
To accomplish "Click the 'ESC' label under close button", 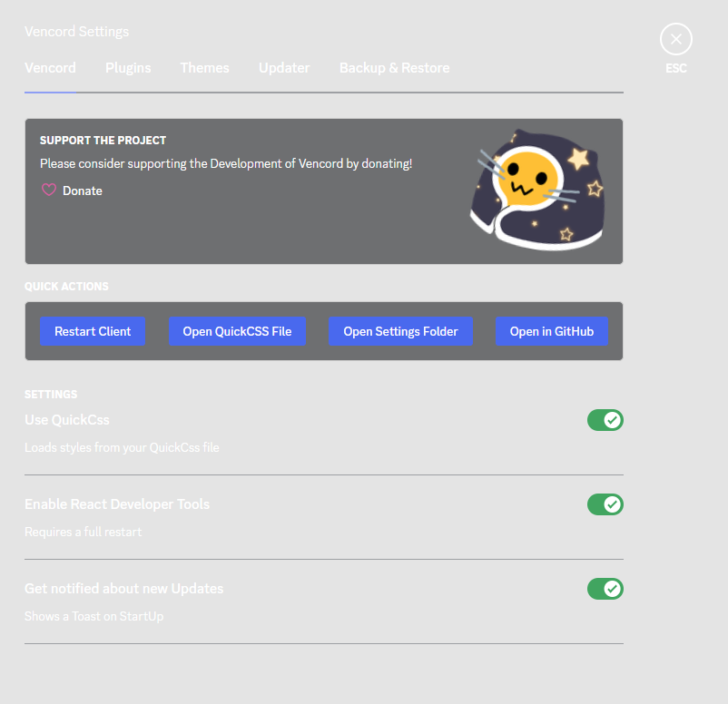I will pos(676,68).
